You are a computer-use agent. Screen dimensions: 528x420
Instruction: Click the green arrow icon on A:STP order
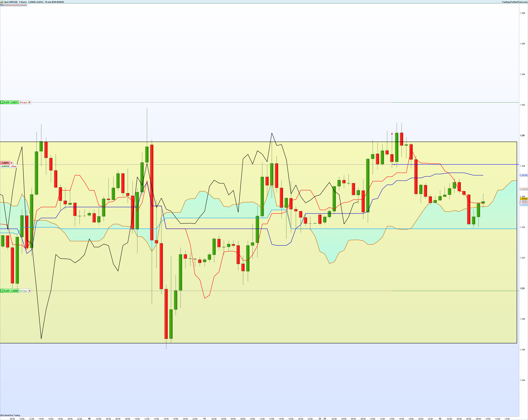[2, 102]
